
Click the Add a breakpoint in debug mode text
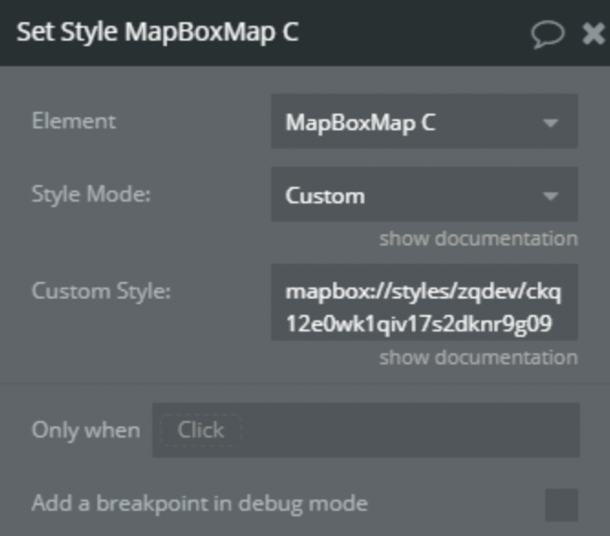coord(200,504)
